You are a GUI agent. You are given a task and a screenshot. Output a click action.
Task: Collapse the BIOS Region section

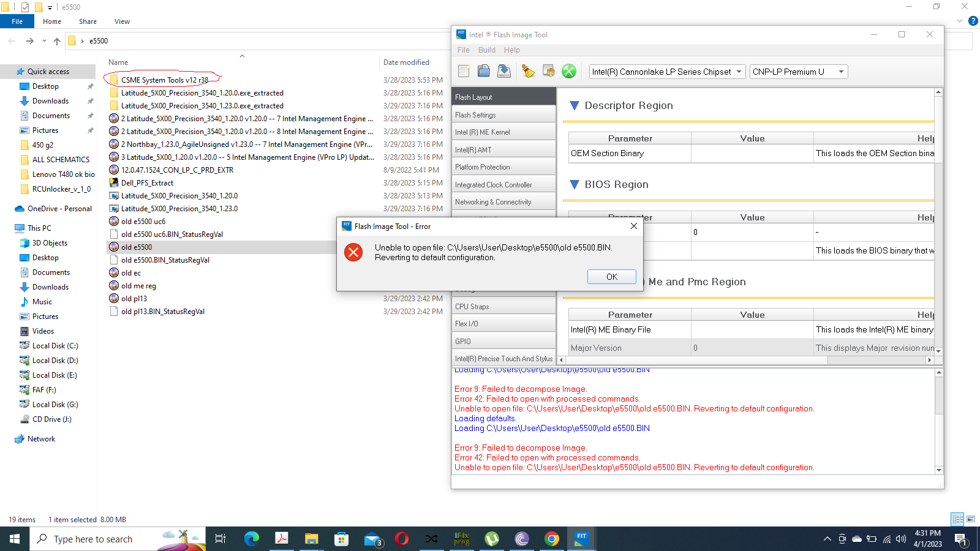(575, 184)
